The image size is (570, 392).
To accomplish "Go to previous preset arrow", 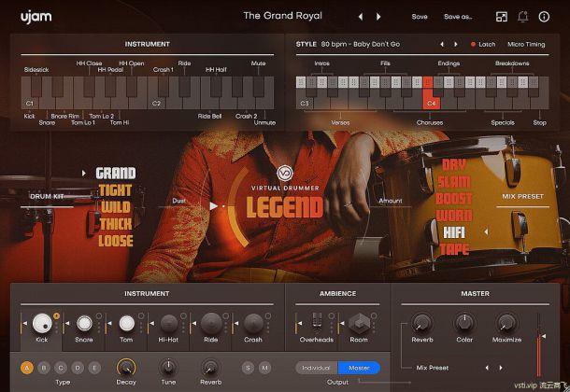I will pyautogui.click(x=361, y=17).
